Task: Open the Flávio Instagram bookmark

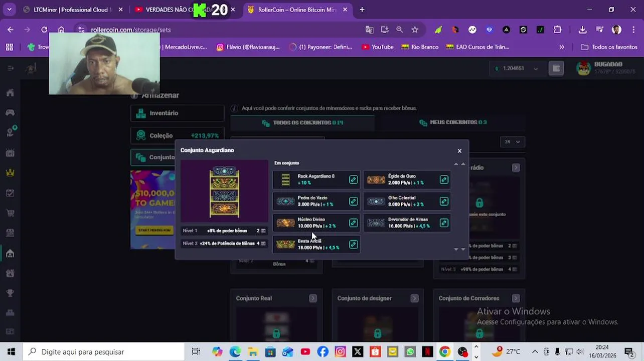Action: coord(248,47)
